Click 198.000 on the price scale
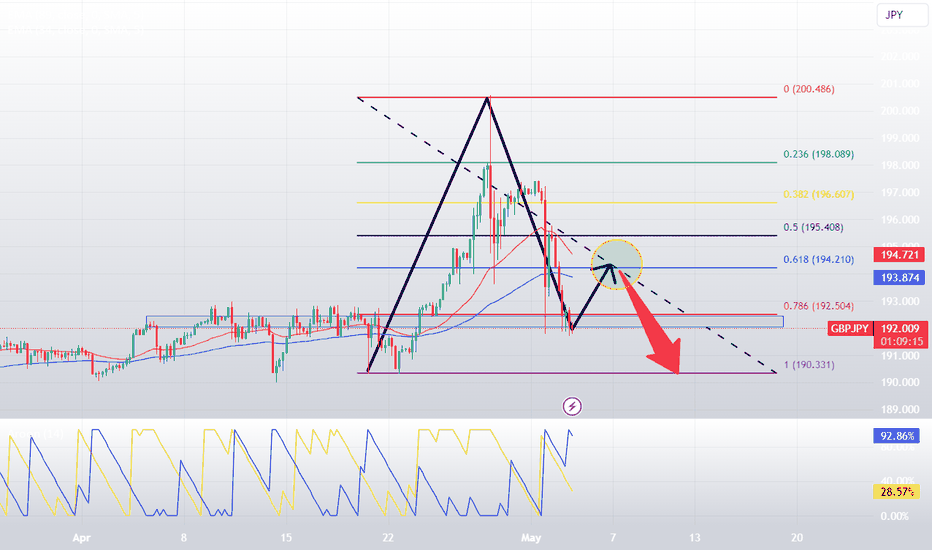Screen dimensions: 932x550 point(900,165)
